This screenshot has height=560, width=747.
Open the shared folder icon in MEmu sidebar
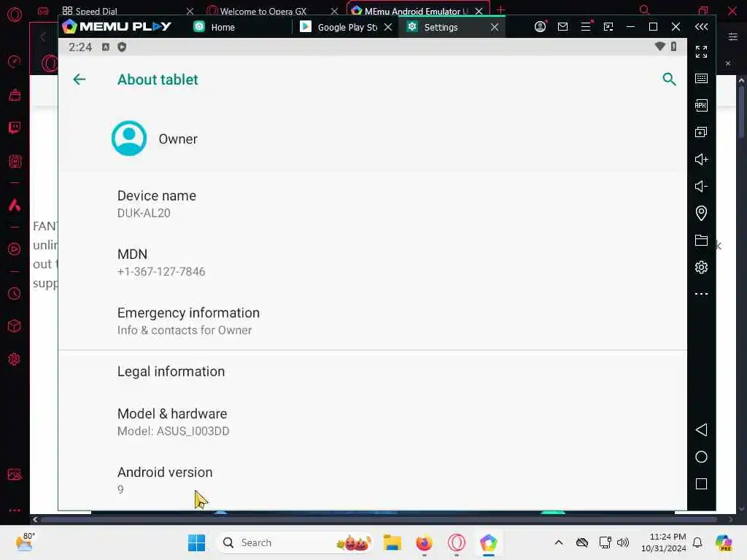(x=701, y=240)
